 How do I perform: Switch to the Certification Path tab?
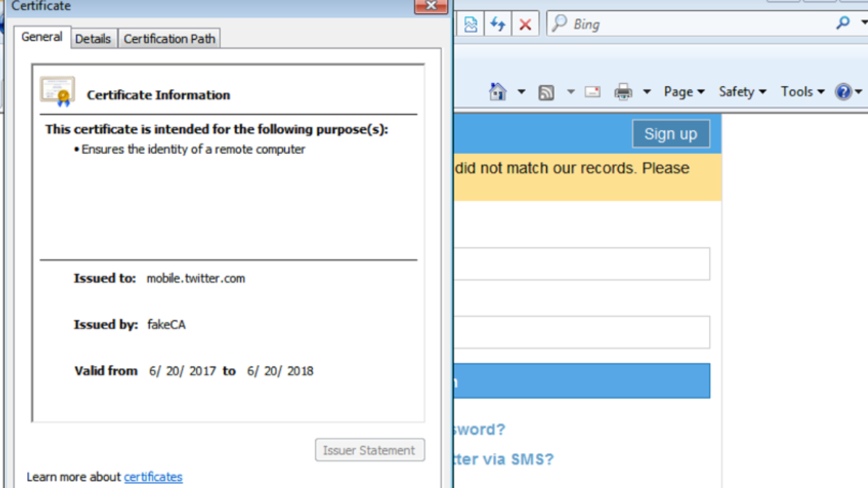(169, 39)
